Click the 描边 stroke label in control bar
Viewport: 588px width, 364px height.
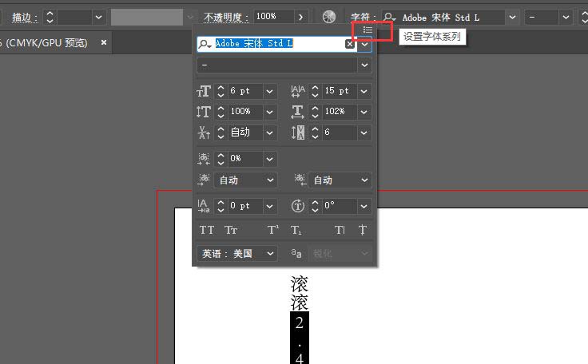(25, 18)
